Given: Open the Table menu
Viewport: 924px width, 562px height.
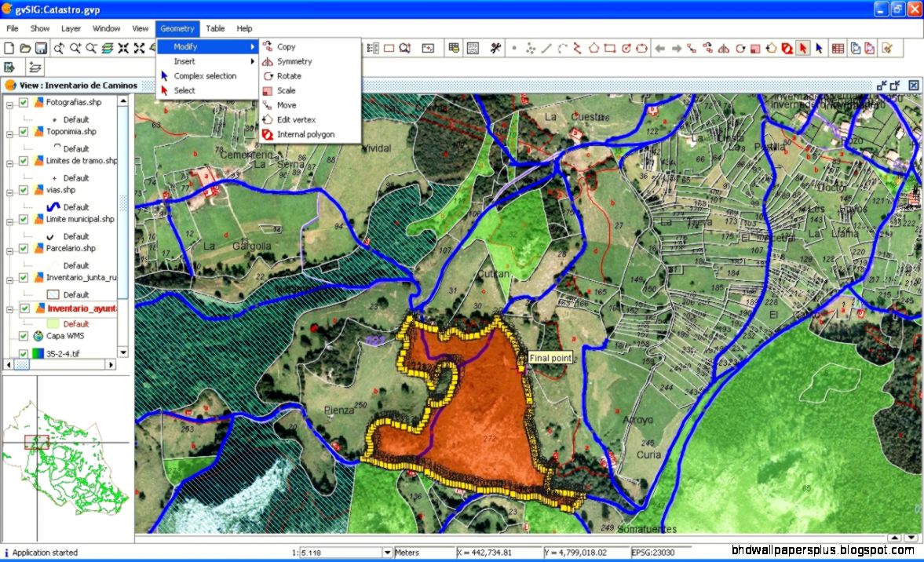Looking at the screenshot, I should coord(215,28).
